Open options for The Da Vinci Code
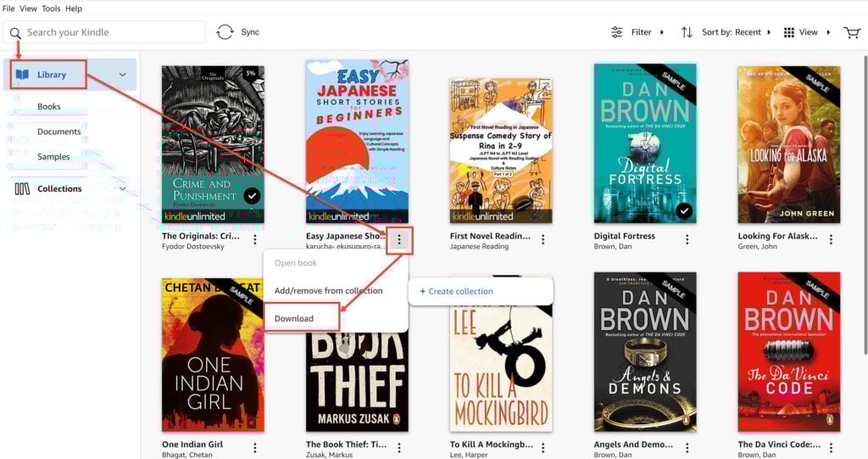This screenshot has height=459, width=868. click(x=831, y=447)
